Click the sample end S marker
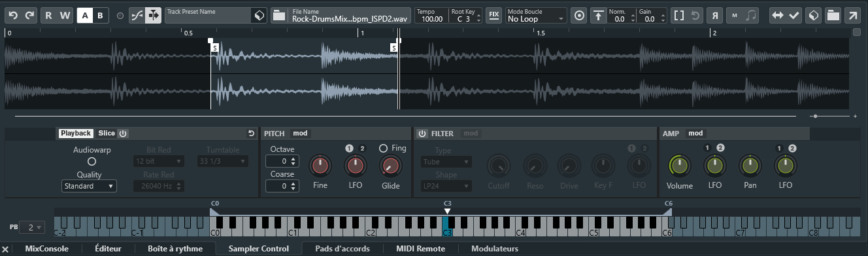Viewport: 868px width, 256px height. click(x=394, y=47)
